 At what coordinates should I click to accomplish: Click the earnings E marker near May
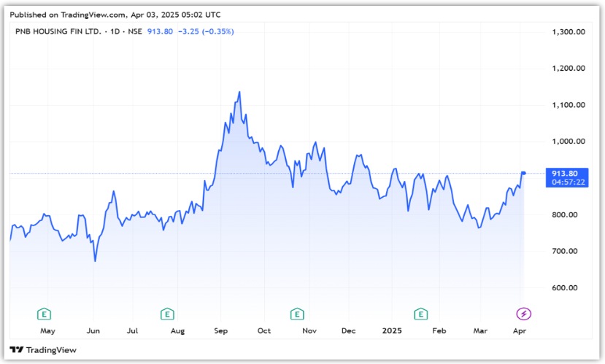(x=45, y=314)
